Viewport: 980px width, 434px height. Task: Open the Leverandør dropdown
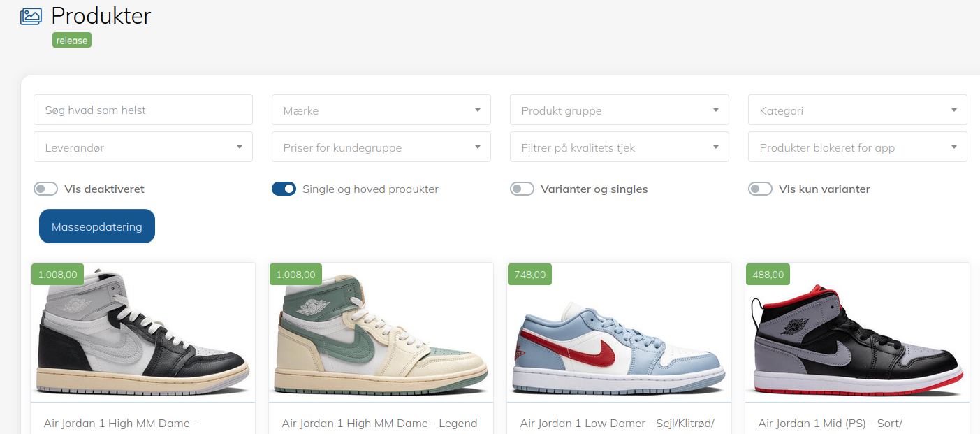pos(143,147)
